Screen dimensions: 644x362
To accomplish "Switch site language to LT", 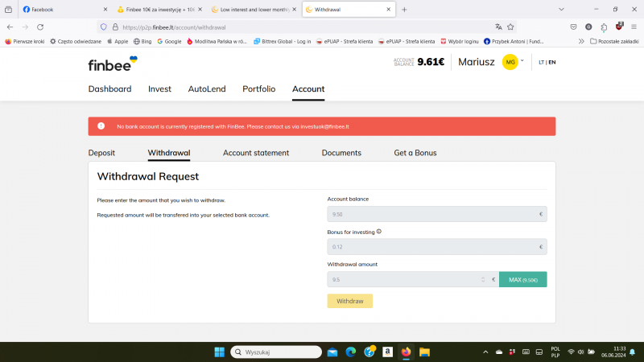I will coord(541,62).
